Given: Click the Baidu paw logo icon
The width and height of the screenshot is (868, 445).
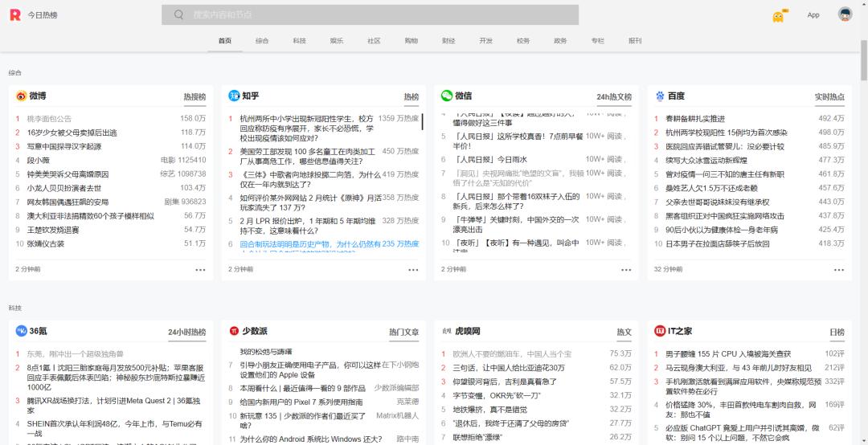Looking at the screenshot, I should [660, 96].
